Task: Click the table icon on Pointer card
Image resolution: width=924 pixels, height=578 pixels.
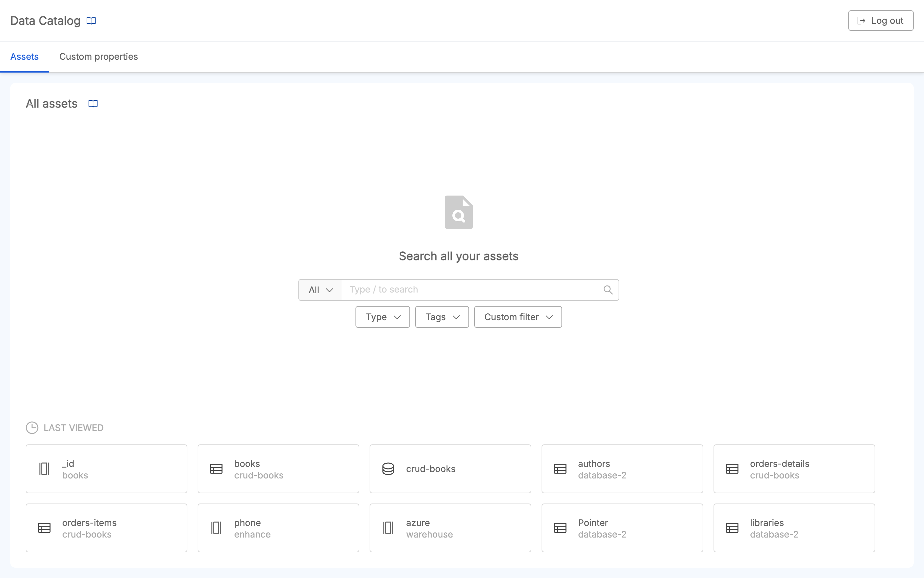Action: coord(560,528)
